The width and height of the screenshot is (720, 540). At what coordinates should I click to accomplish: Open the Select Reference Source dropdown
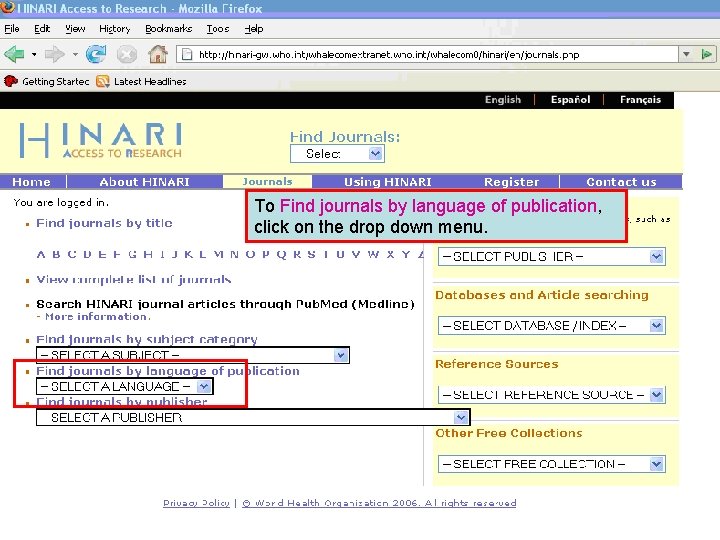pyautogui.click(x=551, y=395)
